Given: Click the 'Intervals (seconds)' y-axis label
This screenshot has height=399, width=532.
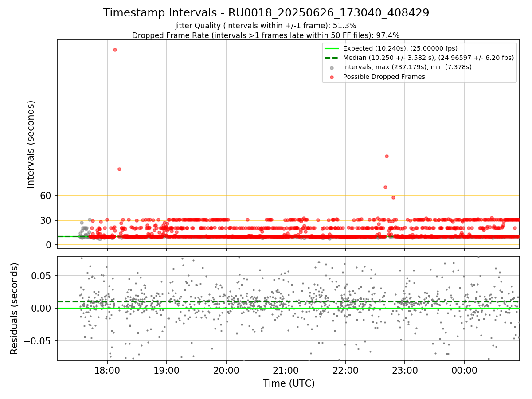Looking at the screenshot, I should tap(31, 144).
